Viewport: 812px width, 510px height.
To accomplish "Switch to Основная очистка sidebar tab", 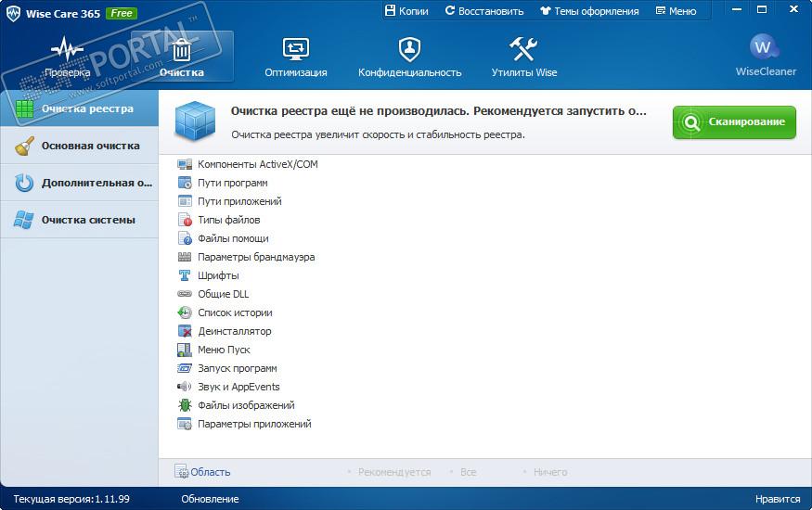I will (79, 146).
